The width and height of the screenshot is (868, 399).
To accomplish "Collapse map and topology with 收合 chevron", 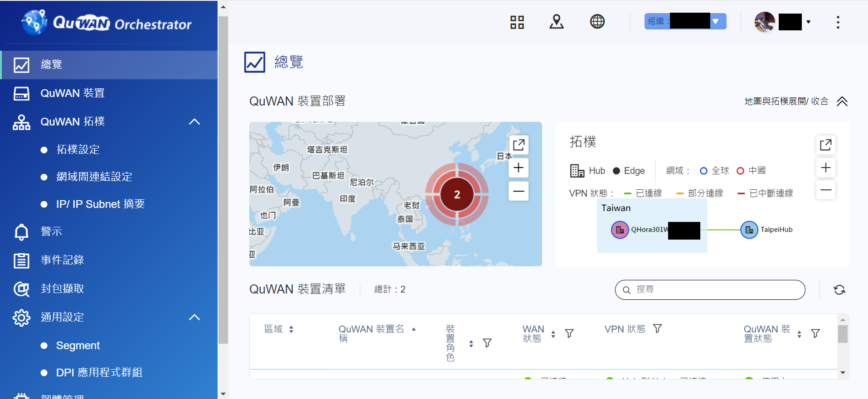I will pos(842,101).
